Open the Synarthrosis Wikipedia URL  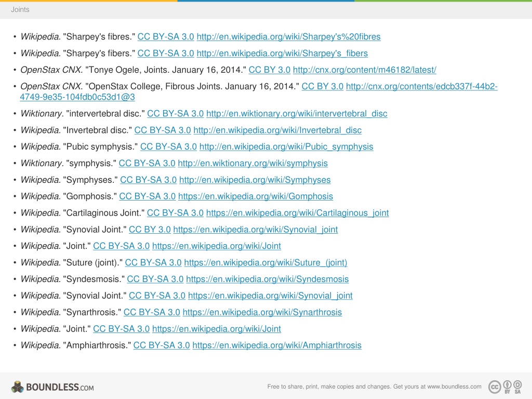click(262, 312)
